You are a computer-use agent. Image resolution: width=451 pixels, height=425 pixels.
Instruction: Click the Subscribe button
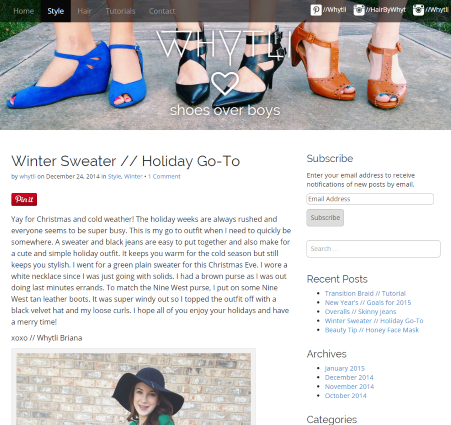tap(325, 218)
